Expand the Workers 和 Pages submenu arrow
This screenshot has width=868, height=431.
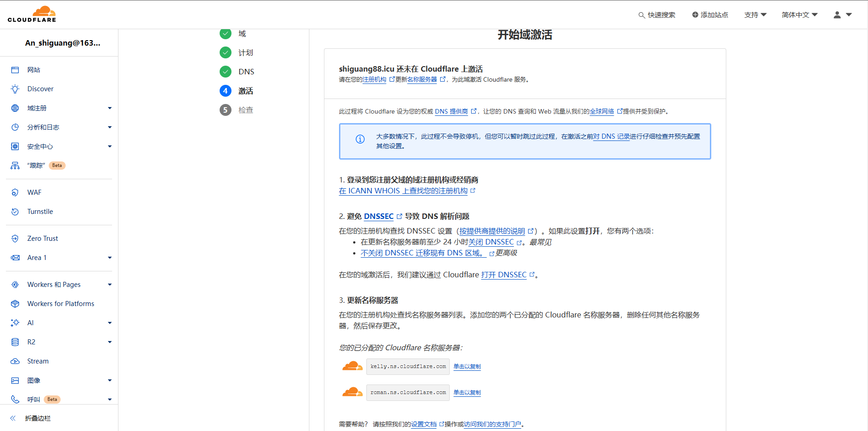click(x=110, y=285)
